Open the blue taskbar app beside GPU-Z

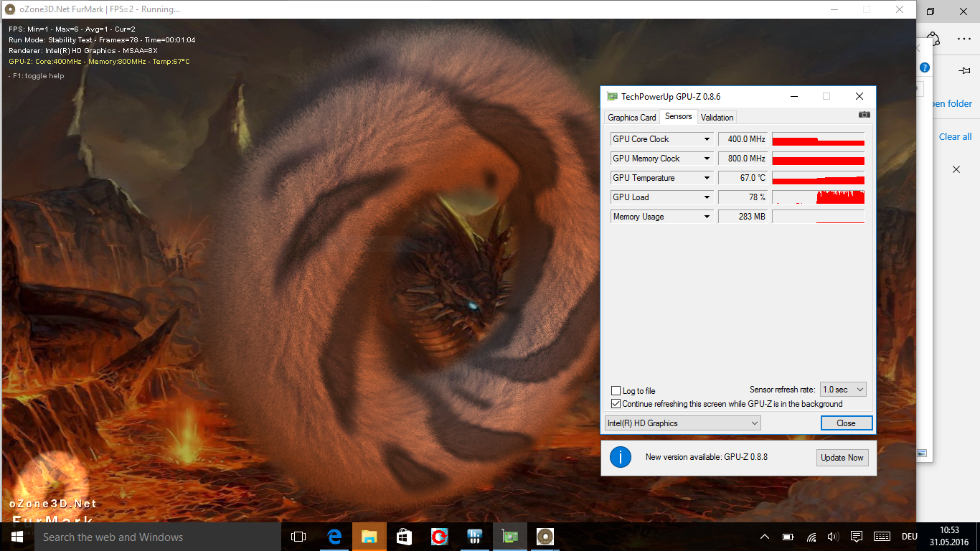pyautogui.click(x=475, y=537)
